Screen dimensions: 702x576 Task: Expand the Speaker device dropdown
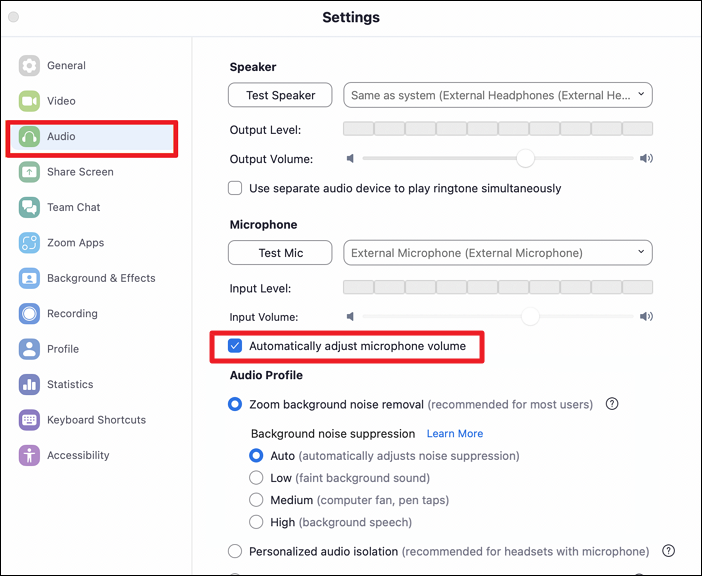pos(498,95)
